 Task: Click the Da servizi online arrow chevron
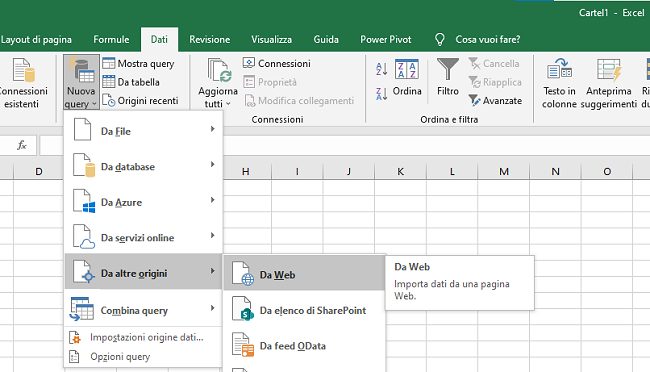point(212,235)
